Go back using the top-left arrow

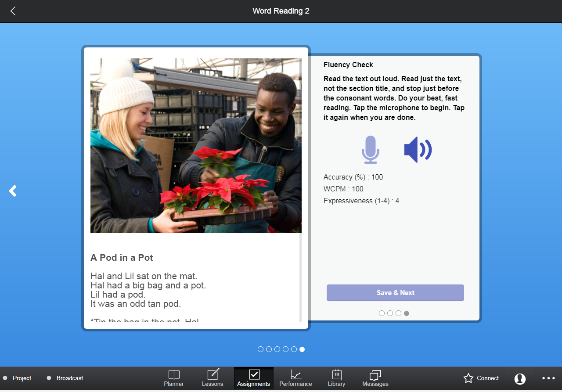[13, 11]
